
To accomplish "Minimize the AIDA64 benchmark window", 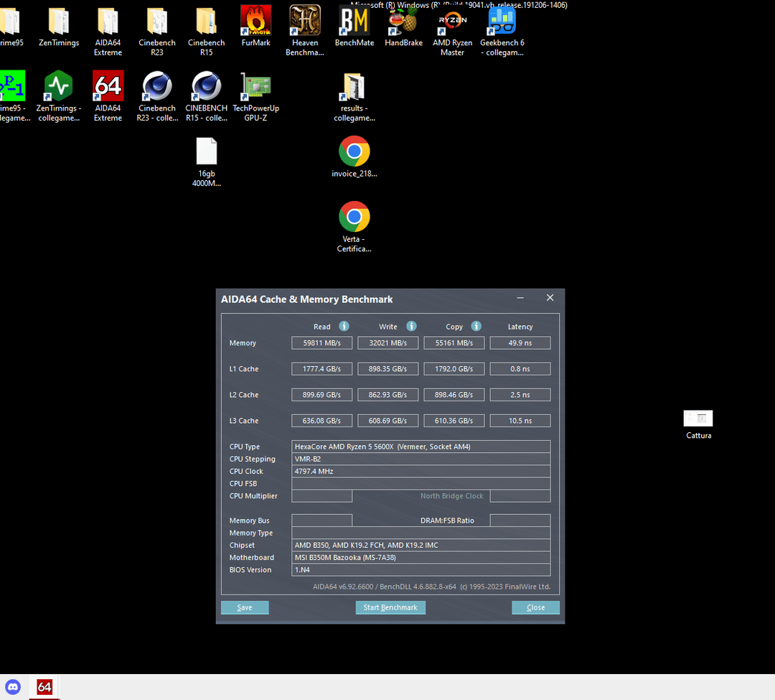I will point(520,298).
